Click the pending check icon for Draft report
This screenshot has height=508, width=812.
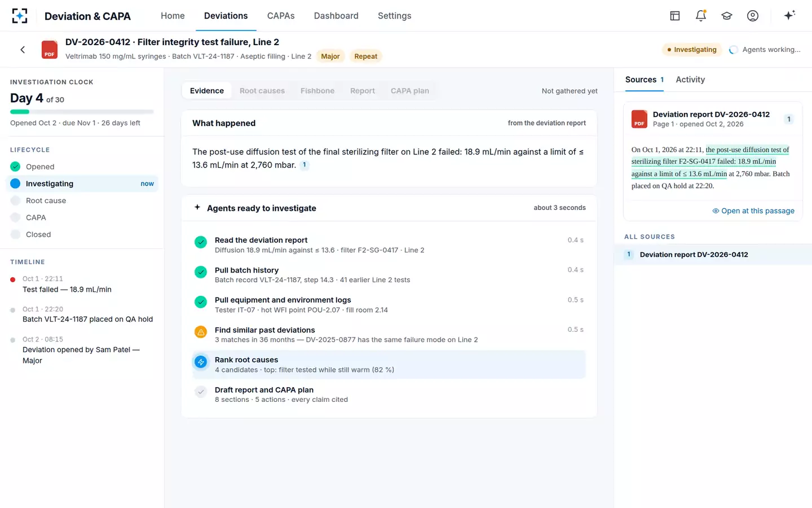(201, 392)
